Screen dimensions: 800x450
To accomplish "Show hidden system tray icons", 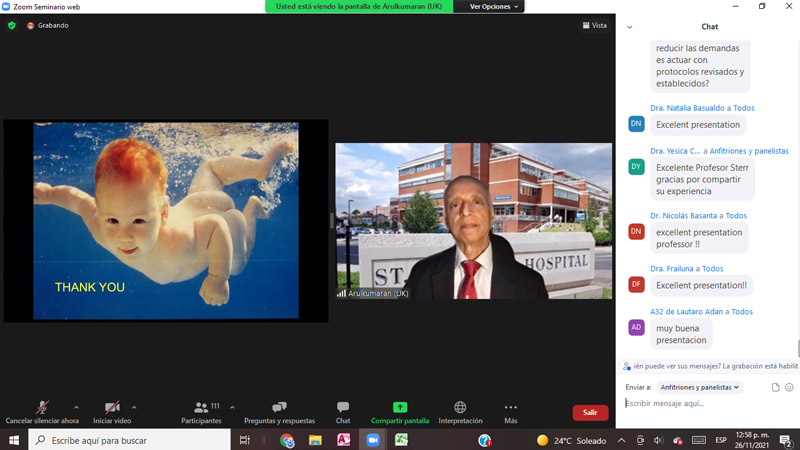I will point(621,440).
